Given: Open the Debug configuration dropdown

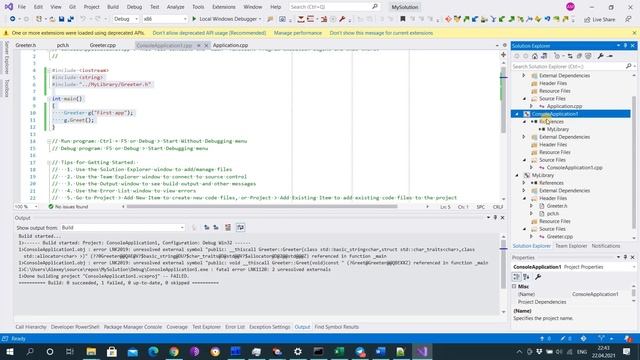Looking at the screenshot, I should (x=125, y=19).
